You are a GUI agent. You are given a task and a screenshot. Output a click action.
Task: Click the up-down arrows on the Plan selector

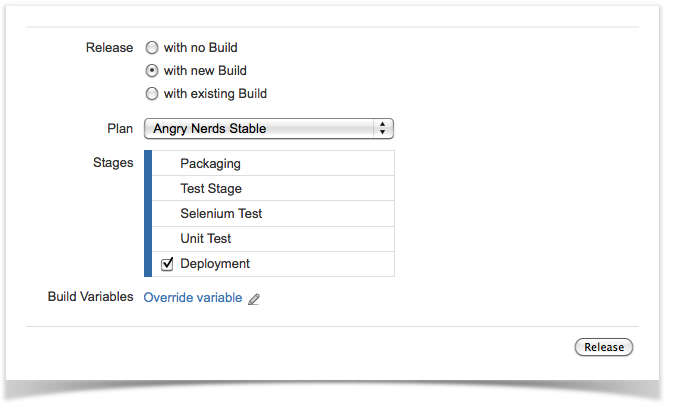(x=382, y=128)
